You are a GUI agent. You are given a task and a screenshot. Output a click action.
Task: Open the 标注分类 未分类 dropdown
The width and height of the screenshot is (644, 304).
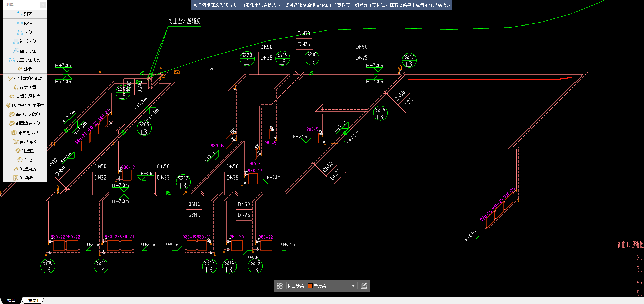point(331,286)
